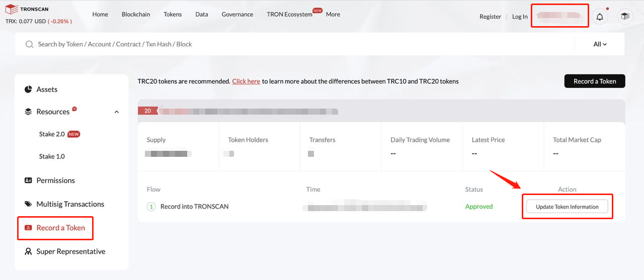The image size is (644, 280).
Task: Click the Register link
Action: pyautogui.click(x=491, y=17)
